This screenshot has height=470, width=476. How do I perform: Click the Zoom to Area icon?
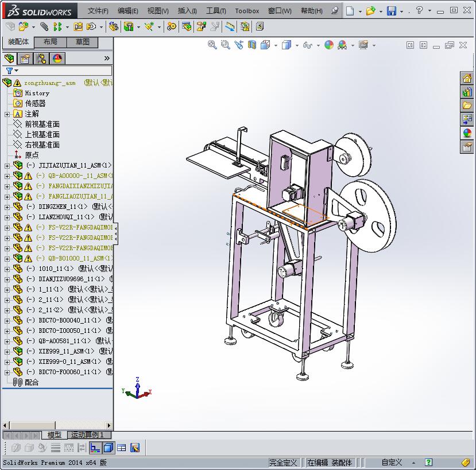tap(225, 45)
